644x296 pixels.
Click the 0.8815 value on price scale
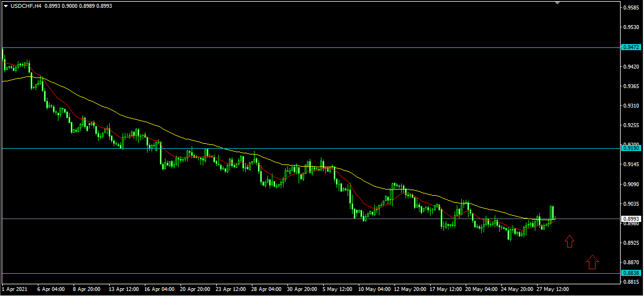click(631, 282)
